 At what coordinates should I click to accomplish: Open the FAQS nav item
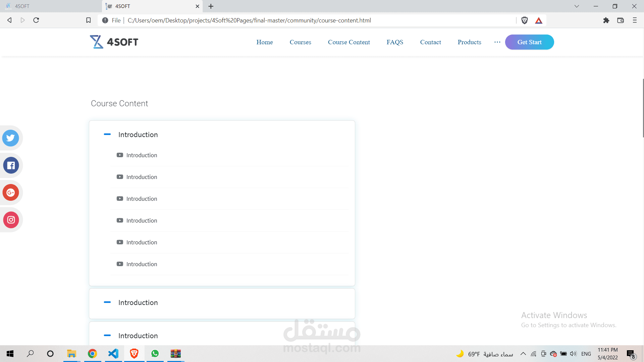395,42
